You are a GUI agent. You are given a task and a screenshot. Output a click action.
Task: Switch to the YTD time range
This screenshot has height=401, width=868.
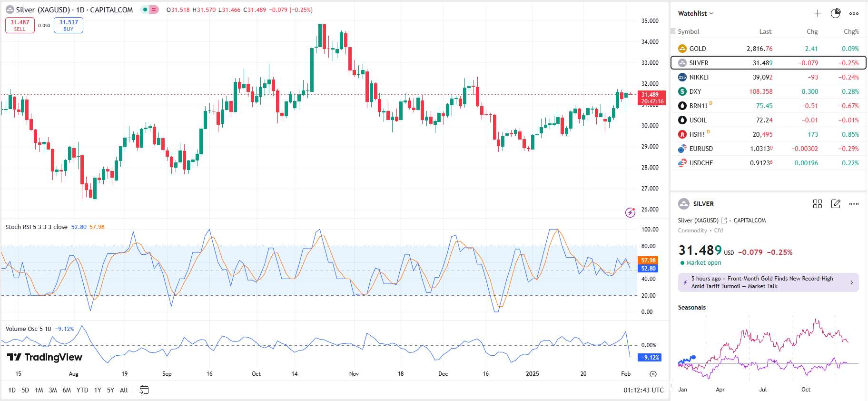tap(82, 390)
